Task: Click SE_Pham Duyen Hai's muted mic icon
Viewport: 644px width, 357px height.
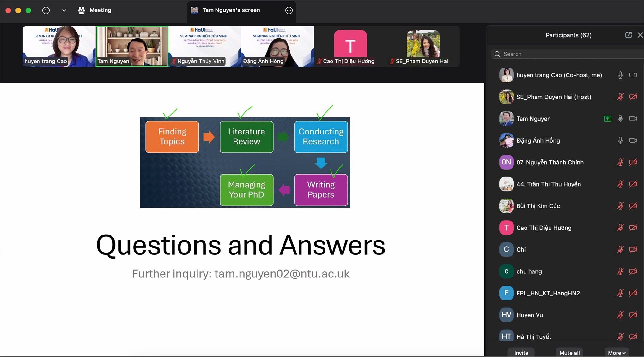Action: (x=620, y=97)
